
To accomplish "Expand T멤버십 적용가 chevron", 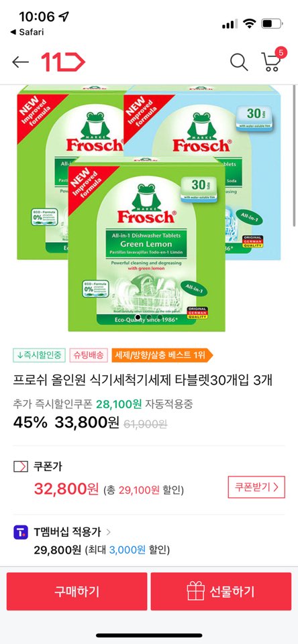I will [108, 532].
